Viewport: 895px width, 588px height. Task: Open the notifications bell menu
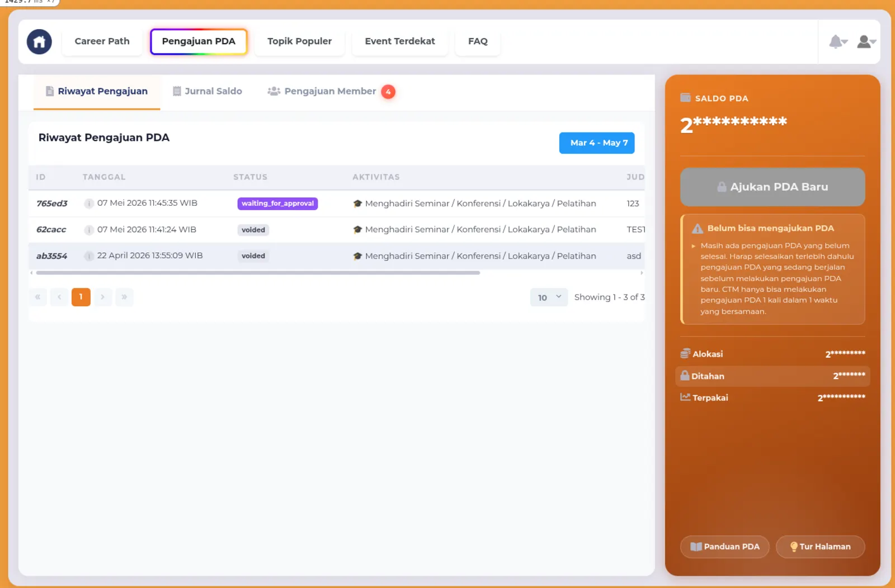pos(838,41)
